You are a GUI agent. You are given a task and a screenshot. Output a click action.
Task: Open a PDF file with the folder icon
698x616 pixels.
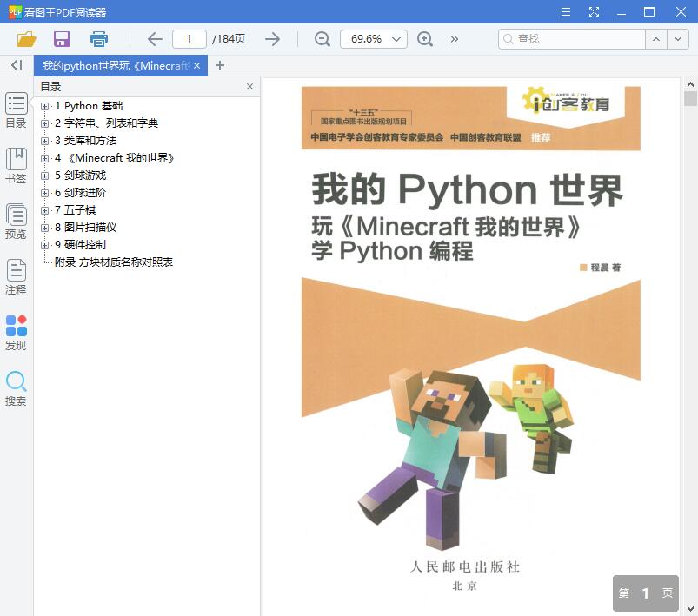point(25,39)
